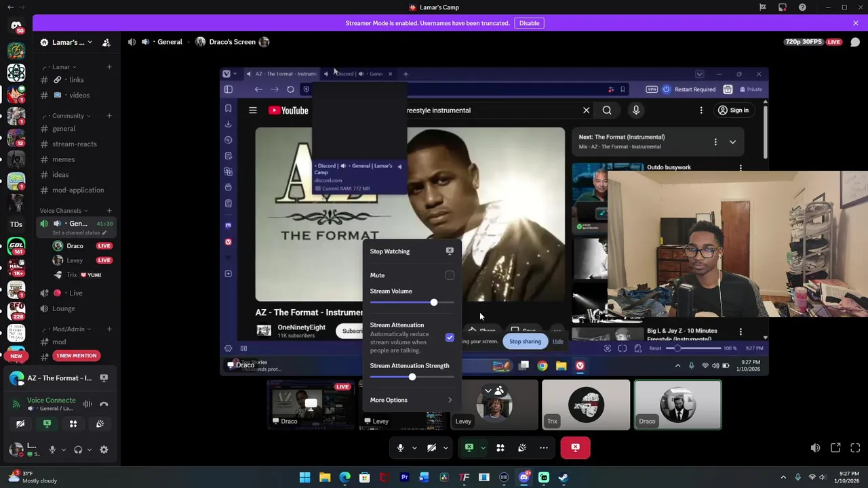This screenshot has width=868, height=488.
Task: Uncheck Stream Attenuation checkbox
Action: coord(450,338)
